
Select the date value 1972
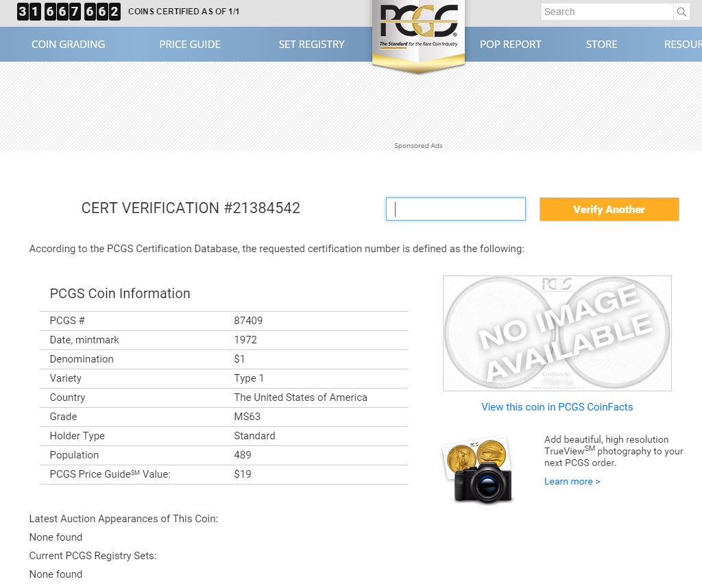(245, 340)
